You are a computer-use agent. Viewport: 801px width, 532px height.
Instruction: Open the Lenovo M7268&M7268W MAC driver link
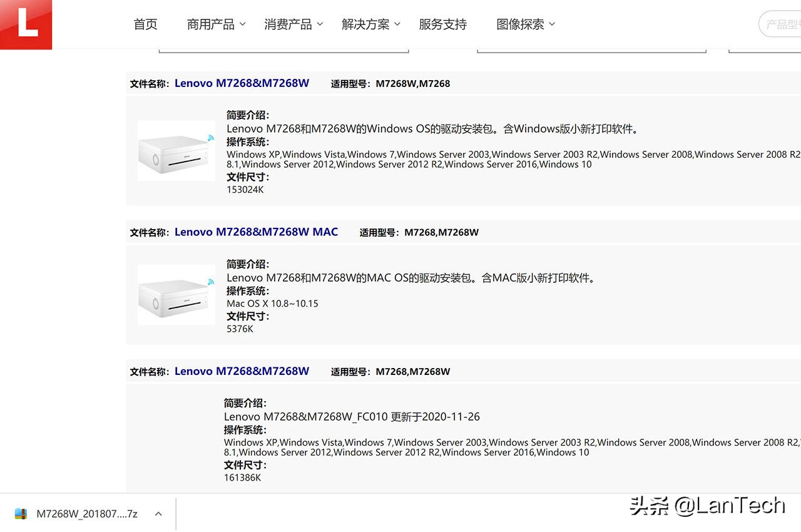(256, 231)
